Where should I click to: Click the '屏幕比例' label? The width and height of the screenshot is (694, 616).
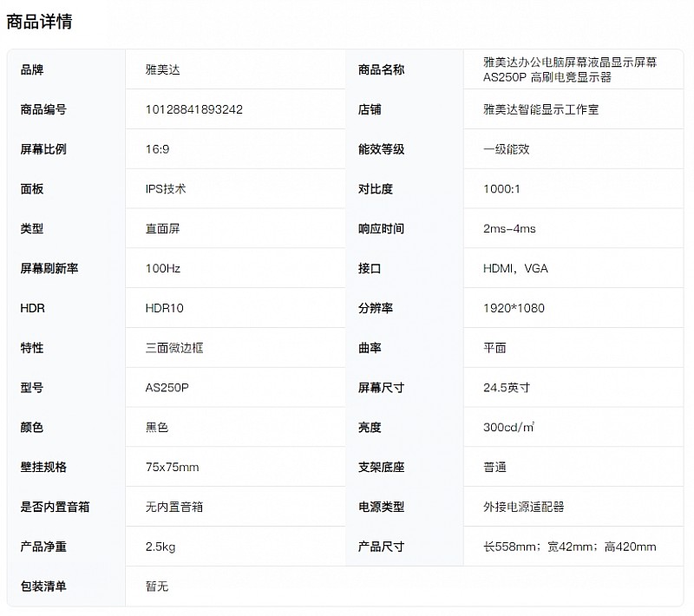click(43, 149)
